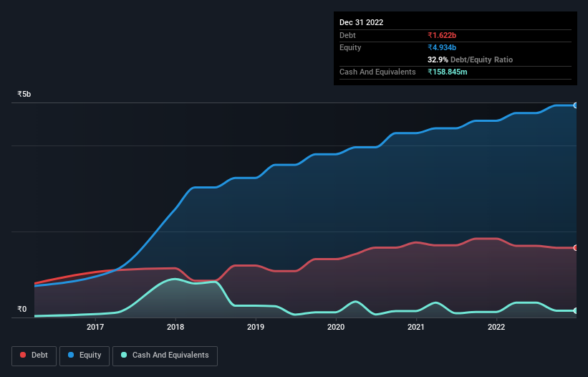Click the teal Cash endpoint marker

point(576,310)
